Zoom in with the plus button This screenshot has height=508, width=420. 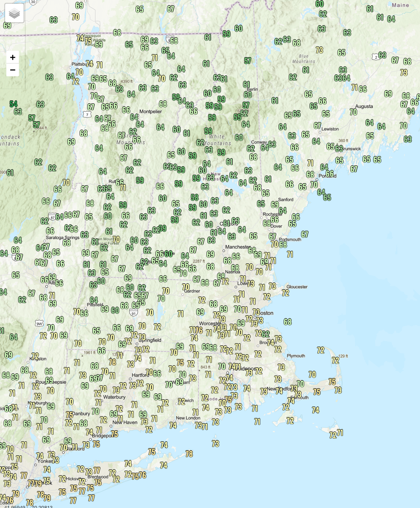[13, 57]
